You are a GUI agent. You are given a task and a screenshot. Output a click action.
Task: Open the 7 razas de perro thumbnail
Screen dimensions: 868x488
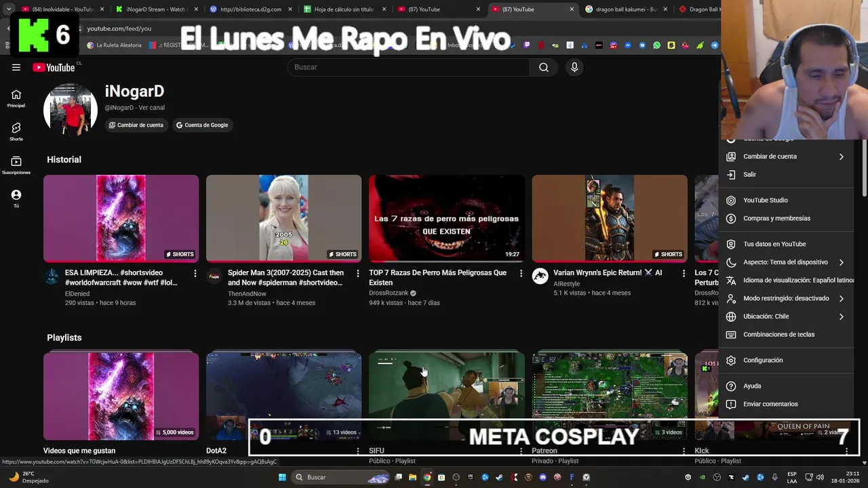[x=447, y=218]
